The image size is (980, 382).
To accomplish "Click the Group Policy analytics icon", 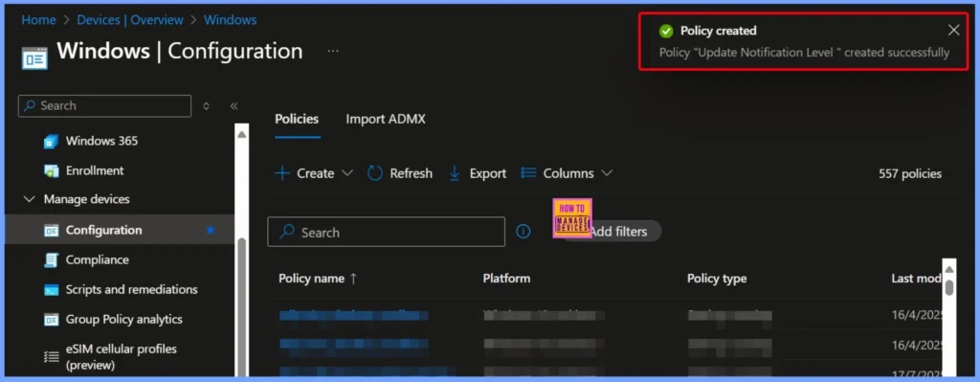I will 51,320.
